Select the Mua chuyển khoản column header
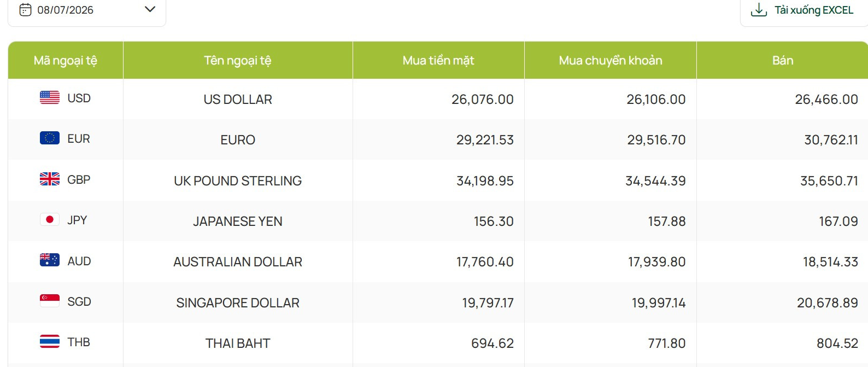The image size is (868, 367). (611, 60)
